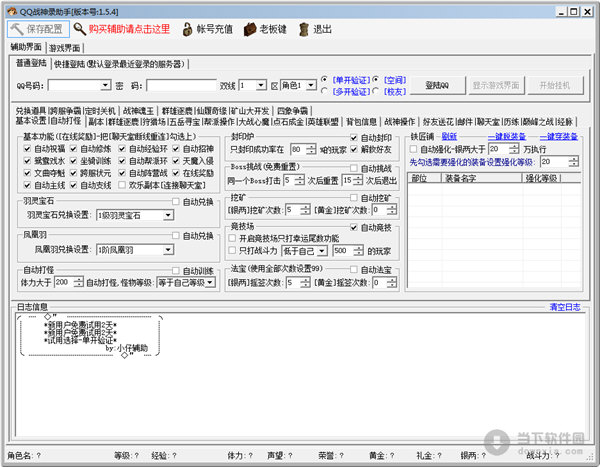Open the 等于自己等级 dropdown
Image resolution: width=600 pixels, height=467 pixels.
pos(210,283)
